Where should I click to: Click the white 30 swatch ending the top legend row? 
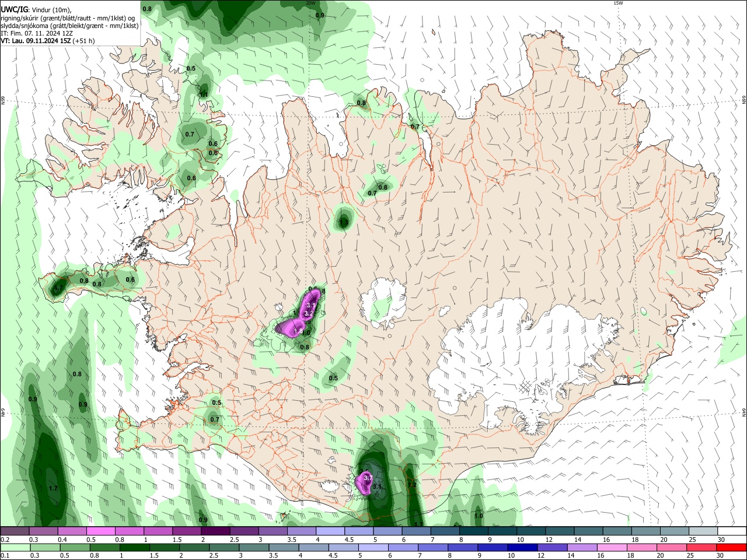732,531
